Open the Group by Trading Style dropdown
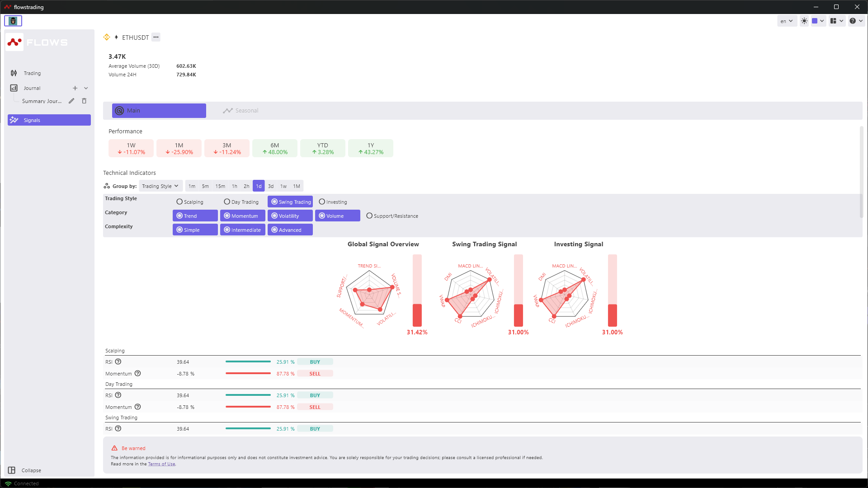 pos(160,186)
